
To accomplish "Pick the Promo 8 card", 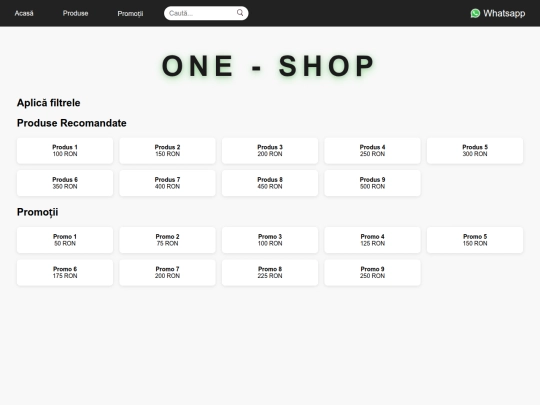I will click(270, 272).
